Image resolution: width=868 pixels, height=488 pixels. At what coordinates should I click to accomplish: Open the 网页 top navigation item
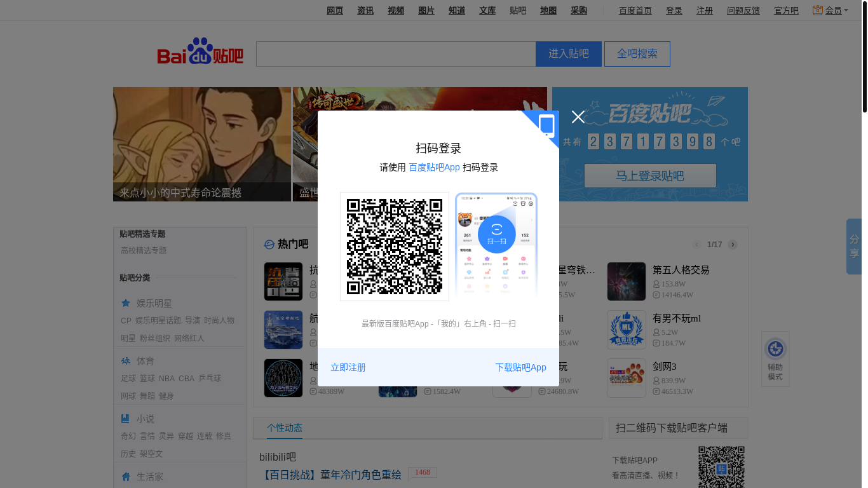coord(335,10)
